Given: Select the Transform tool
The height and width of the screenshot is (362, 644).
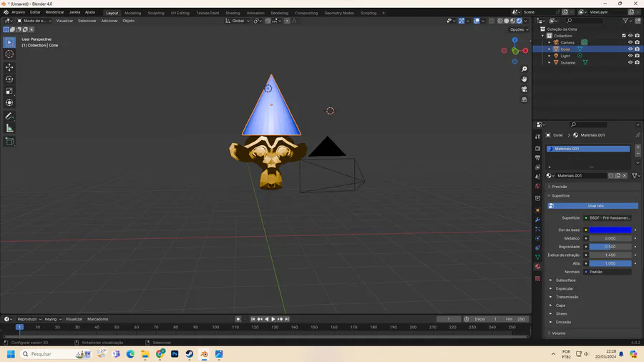Looking at the screenshot, I should point(9,103).
